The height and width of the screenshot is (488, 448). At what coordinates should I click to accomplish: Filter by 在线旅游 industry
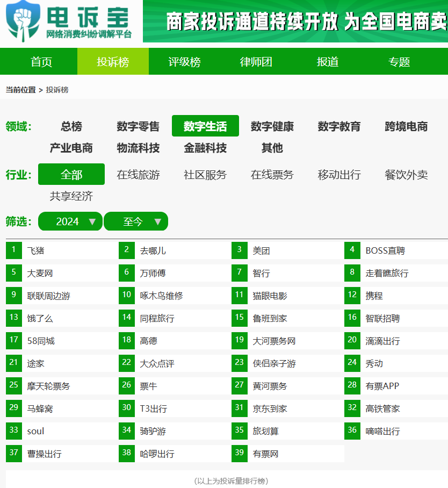click(x=138, y=175)
